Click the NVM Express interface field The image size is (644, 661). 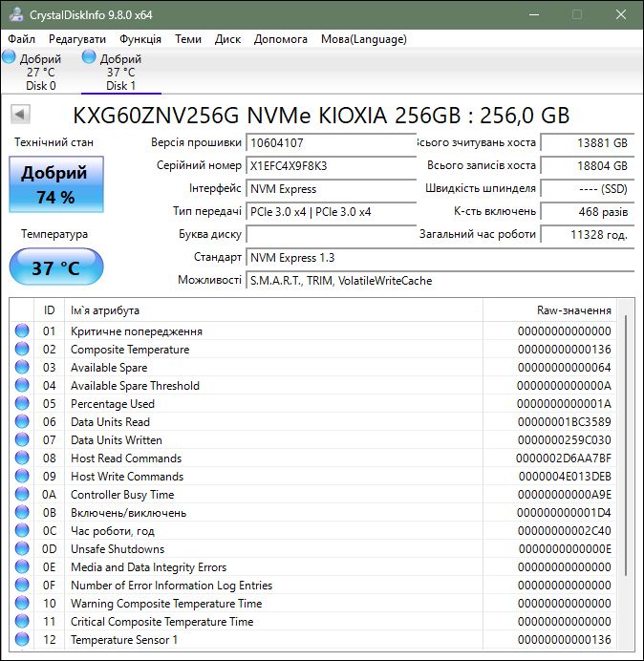[331, 189]
